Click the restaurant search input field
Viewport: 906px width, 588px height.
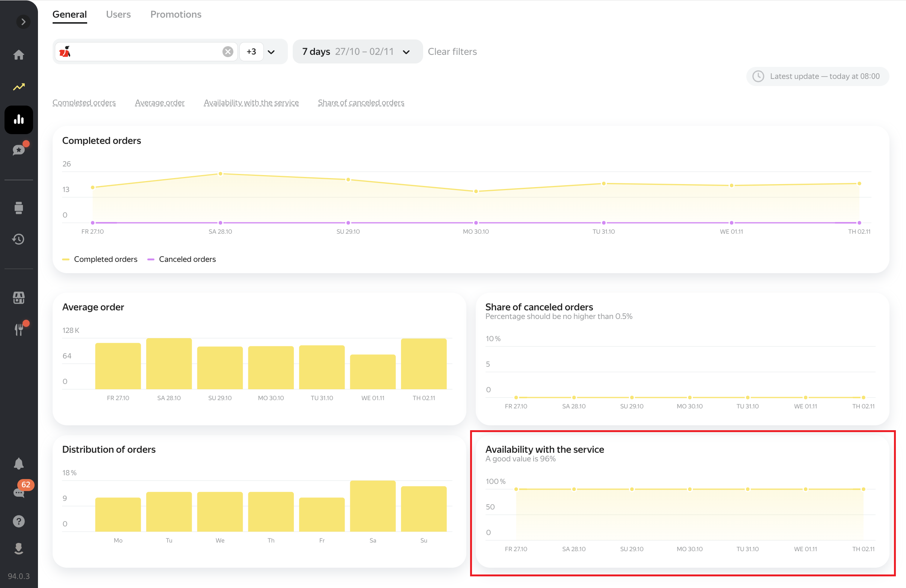coord(147,51)
